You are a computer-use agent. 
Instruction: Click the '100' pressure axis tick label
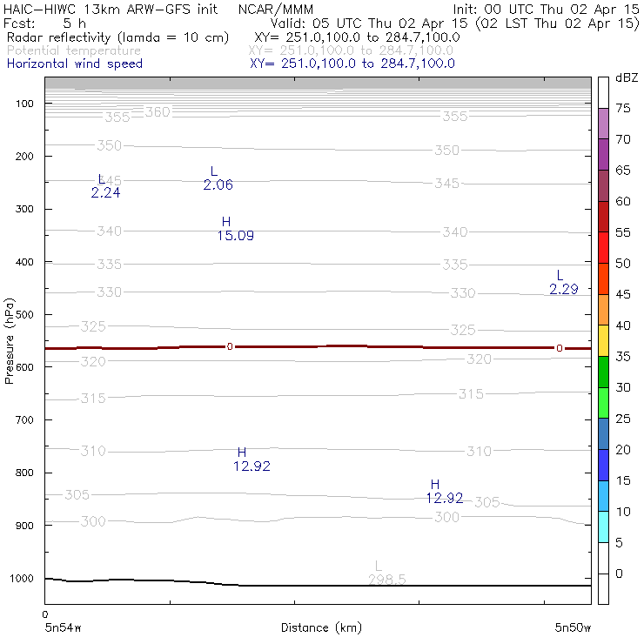24,104
